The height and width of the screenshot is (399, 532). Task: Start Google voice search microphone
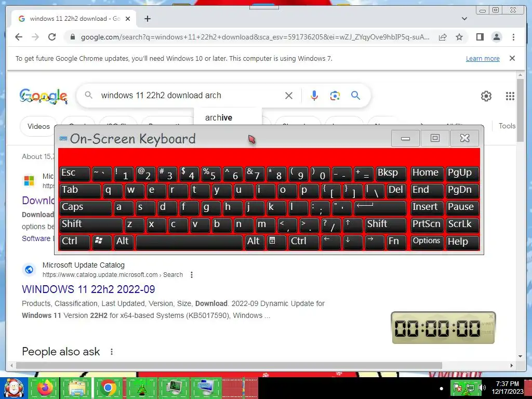point(314,96)
